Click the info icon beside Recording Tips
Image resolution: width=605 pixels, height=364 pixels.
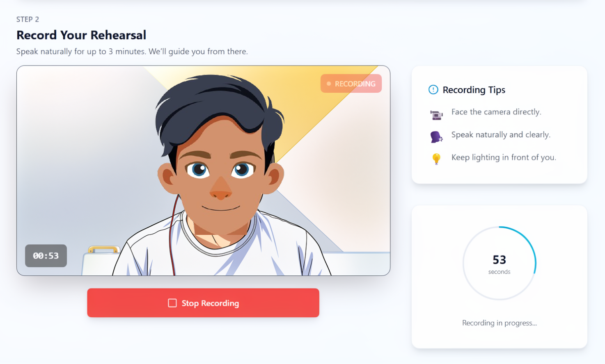[433, 90]
